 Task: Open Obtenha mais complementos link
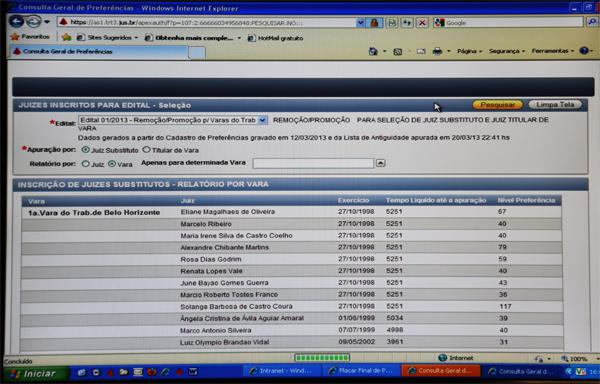pos(193,38)
